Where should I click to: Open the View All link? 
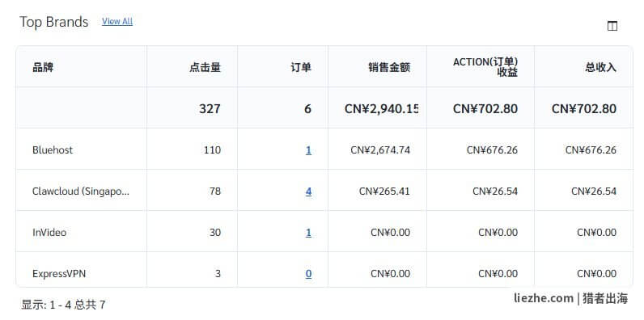(x=117, y=21)
